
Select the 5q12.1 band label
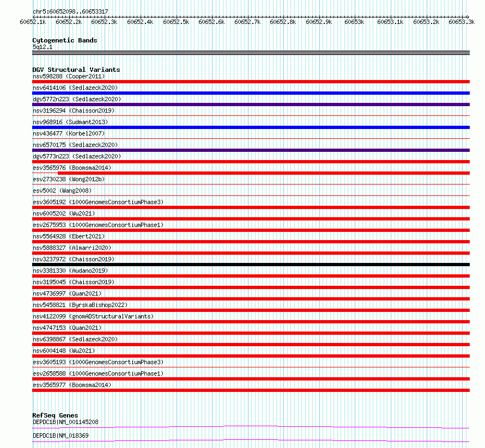43,47
